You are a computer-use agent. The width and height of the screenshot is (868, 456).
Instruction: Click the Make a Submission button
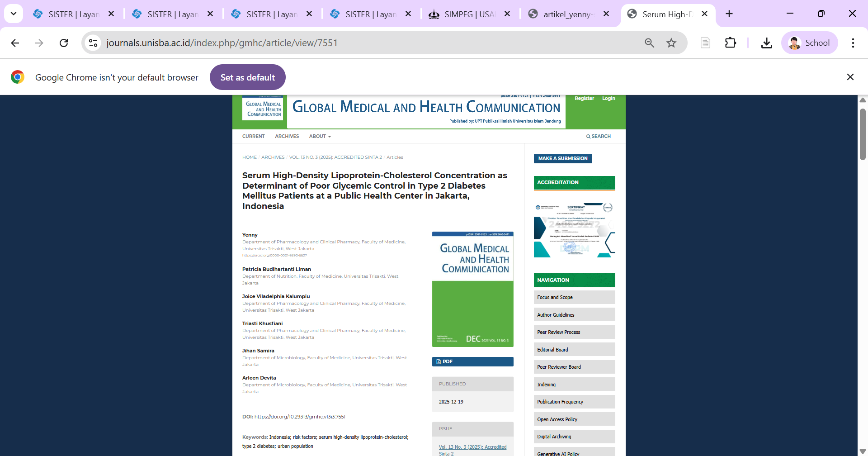tap(562, 158)
